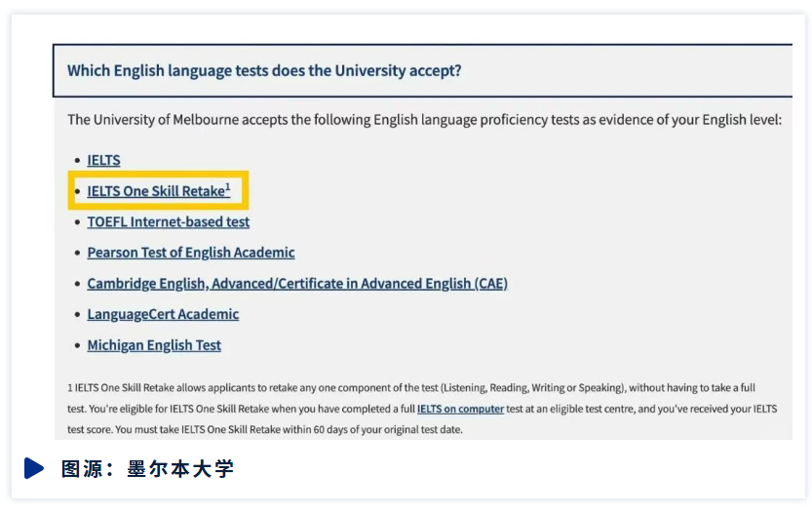The width and height of the screenshot is (812, 513).
Task: Open the Michigan English Test link
Action: [x=154, y=345]
